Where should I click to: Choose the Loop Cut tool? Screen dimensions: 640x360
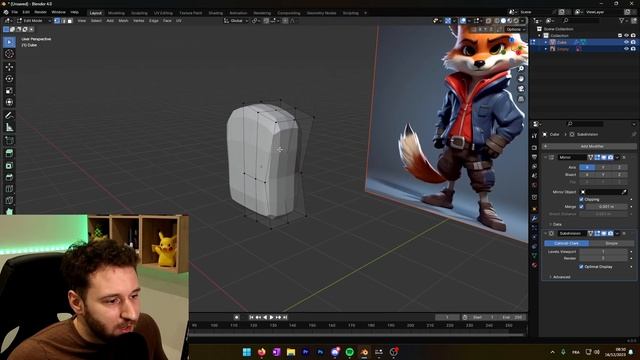click(x=9, y=189)
